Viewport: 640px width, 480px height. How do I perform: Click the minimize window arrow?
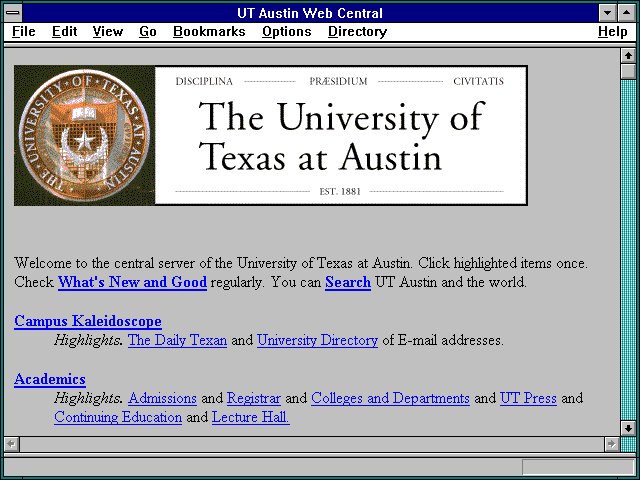607,13
